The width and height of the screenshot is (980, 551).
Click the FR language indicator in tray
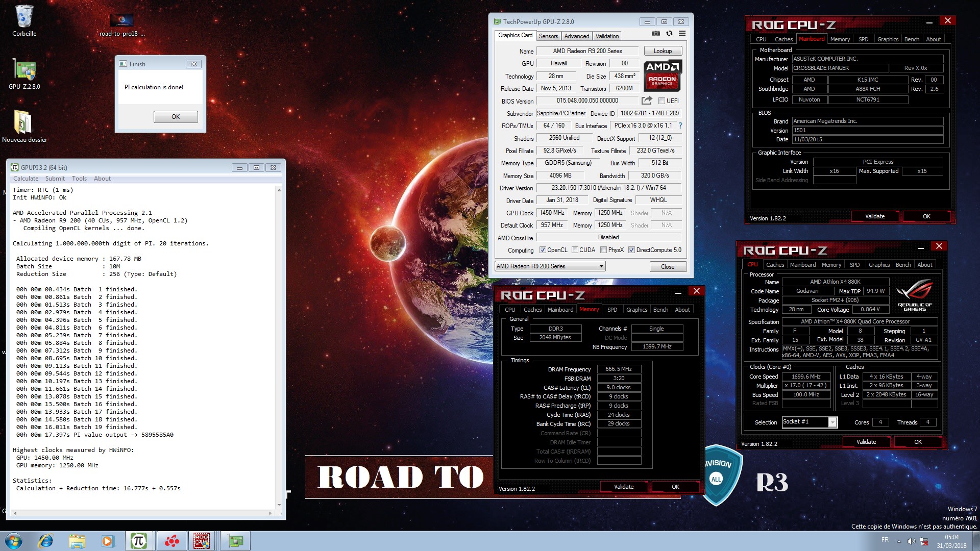point(885,540)
